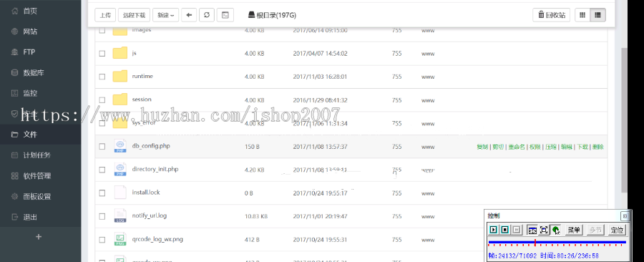This screenshot has width=644, height=262.
Task: Click the notify_url.log LOG file icon
Action: point(120,215)
